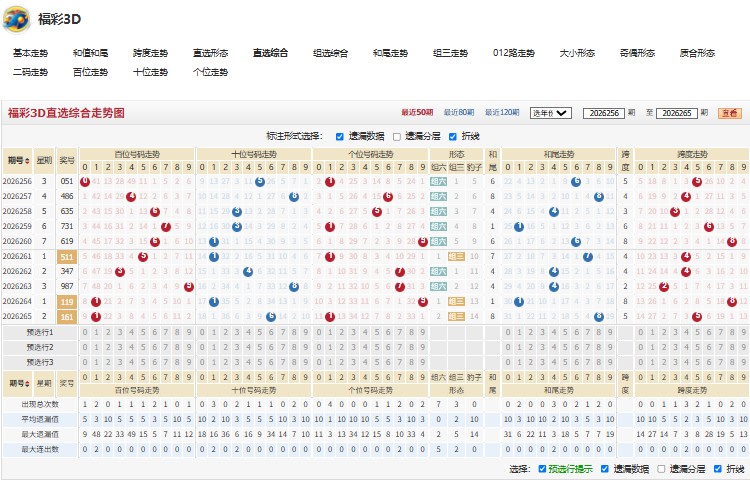Click highlighted prize number 161
Image resolution: width=750 pixels, height=482 pixels.
click(67, 317)
